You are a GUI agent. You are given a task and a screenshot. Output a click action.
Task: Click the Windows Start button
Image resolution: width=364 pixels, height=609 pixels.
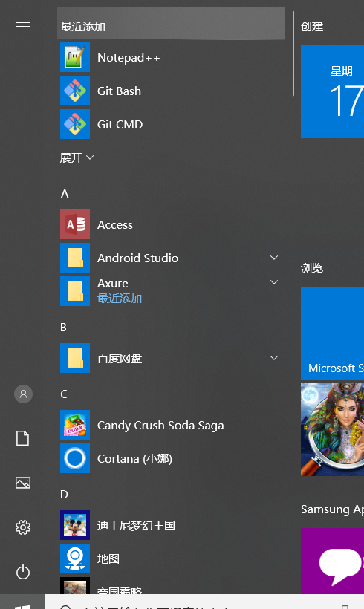click(22, 602)
